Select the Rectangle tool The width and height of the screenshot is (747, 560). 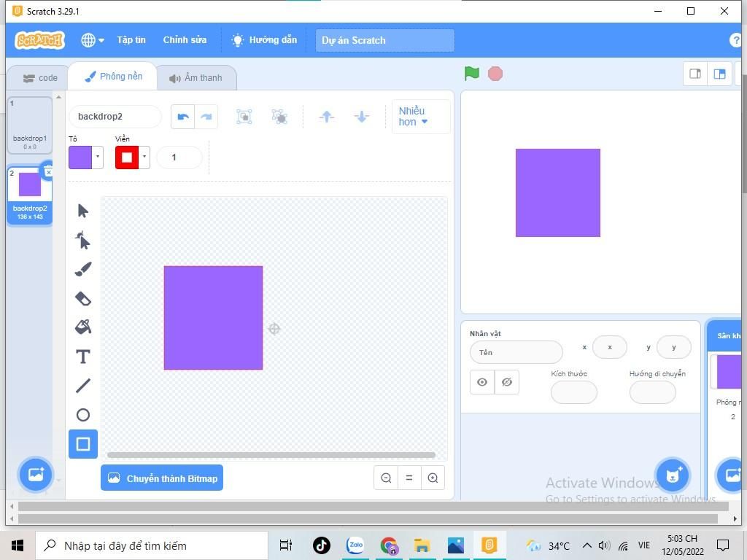click(x=83, y=444)
